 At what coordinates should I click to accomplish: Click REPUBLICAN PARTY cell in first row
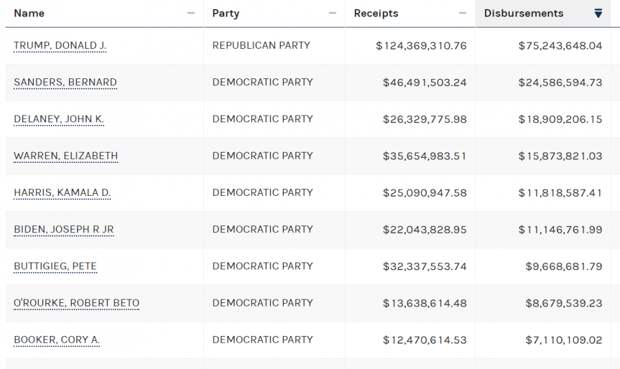[x=261, y=45]
